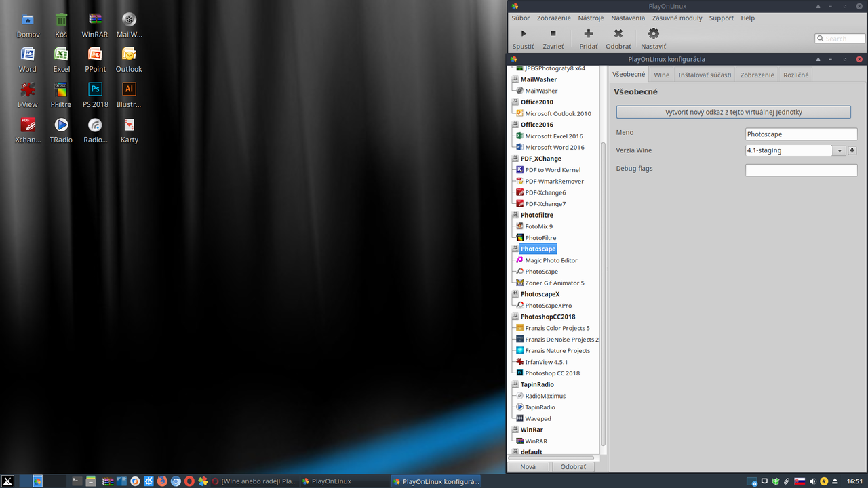Switch to the Rozličné tab
This screenshot has width=868, height=488.
795,75
